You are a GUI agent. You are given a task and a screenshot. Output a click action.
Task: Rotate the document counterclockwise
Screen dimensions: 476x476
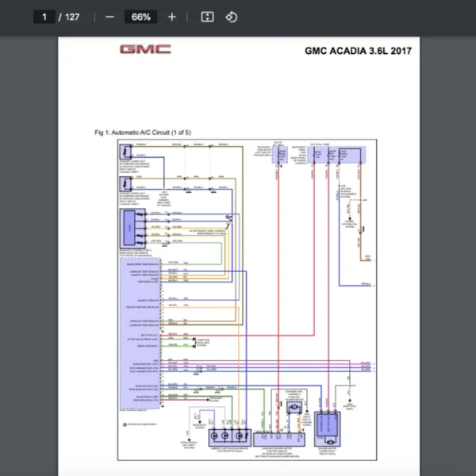232,17
